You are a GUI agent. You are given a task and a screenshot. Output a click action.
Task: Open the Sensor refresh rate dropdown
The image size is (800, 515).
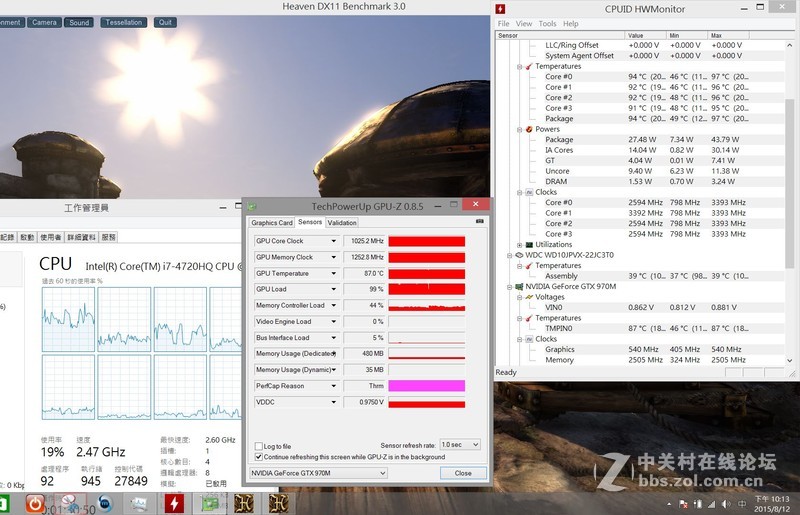pos(458,445)
